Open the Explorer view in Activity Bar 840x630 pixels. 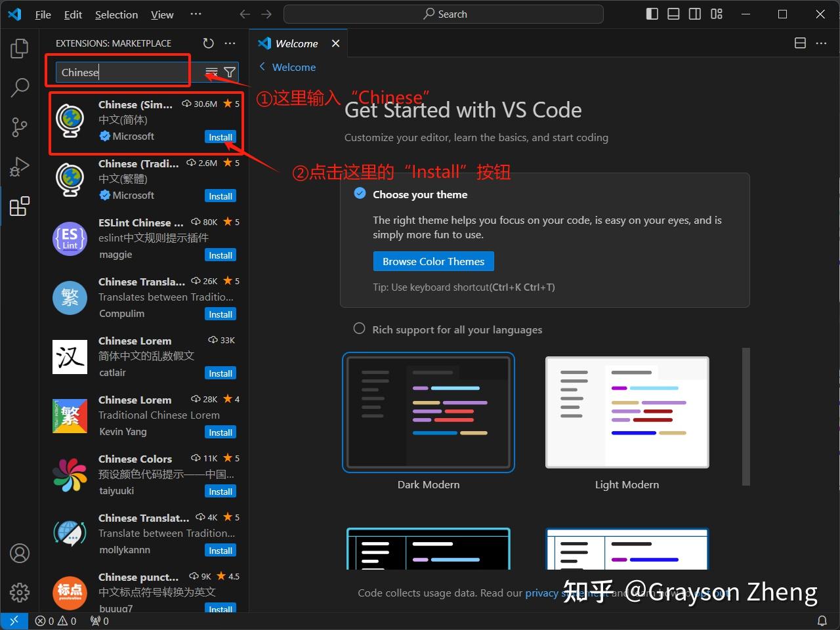point(19,48)
